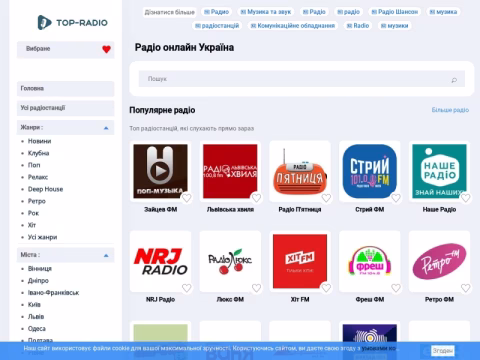This screenshot has height=360, width=480.
Task: Favorite Наше Радіо with its heart
Action: [466, 198]
